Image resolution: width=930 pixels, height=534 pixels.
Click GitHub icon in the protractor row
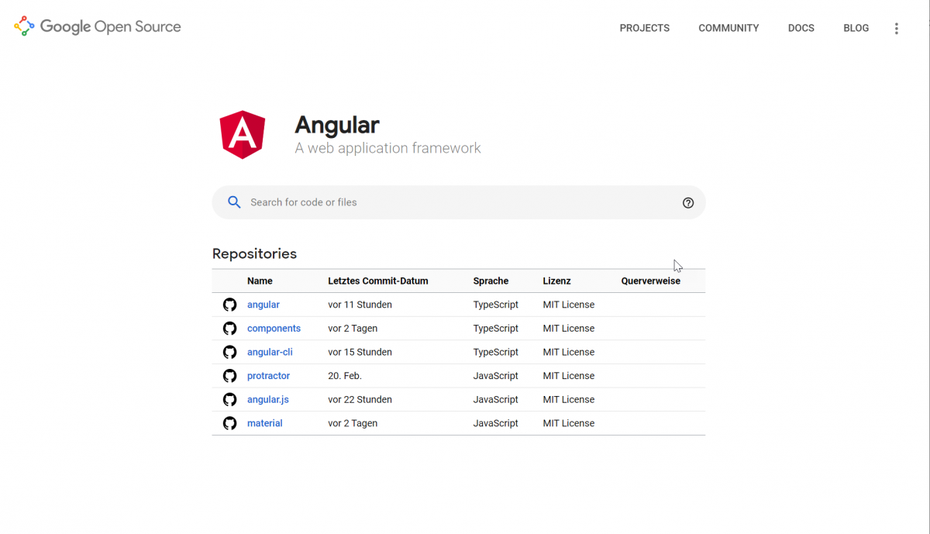click(x=230, y=376)
